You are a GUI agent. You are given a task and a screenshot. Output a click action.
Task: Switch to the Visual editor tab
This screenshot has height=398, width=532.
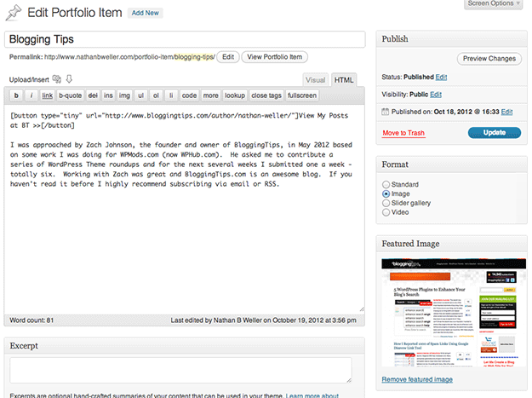(x=315, y=79)
